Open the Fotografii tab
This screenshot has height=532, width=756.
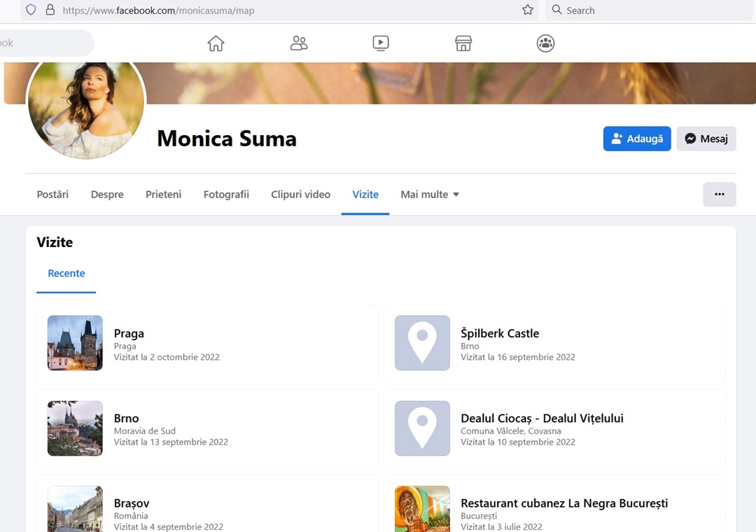[226, 195]
